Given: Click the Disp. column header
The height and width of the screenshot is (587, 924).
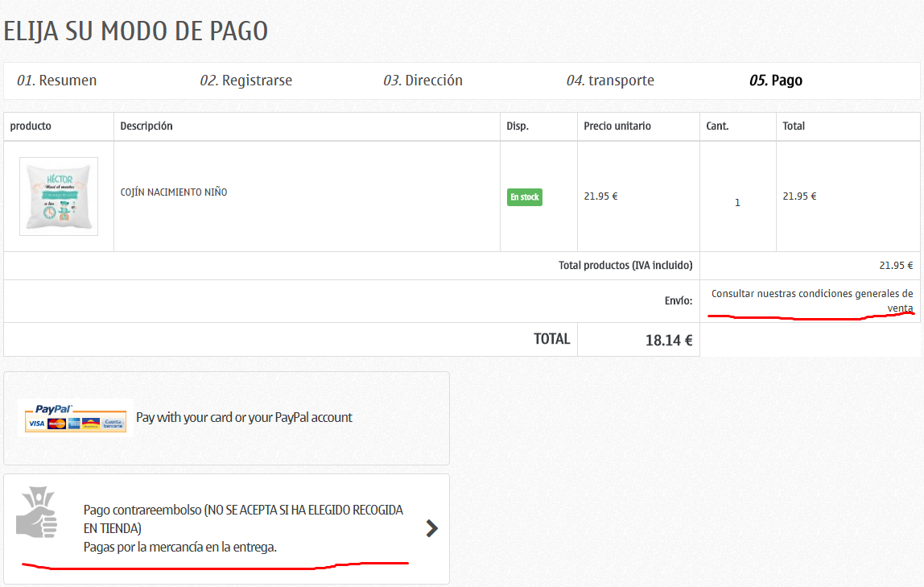Looking at the screenshot, I should 518,126.
